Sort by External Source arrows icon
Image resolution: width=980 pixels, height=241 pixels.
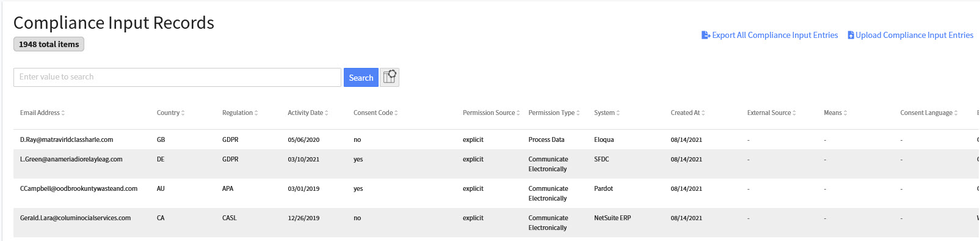point(794,113)
